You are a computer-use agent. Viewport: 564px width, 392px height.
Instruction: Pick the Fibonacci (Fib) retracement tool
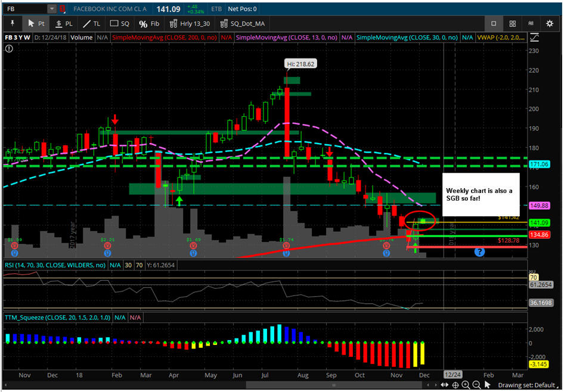(x=149, y=24)
